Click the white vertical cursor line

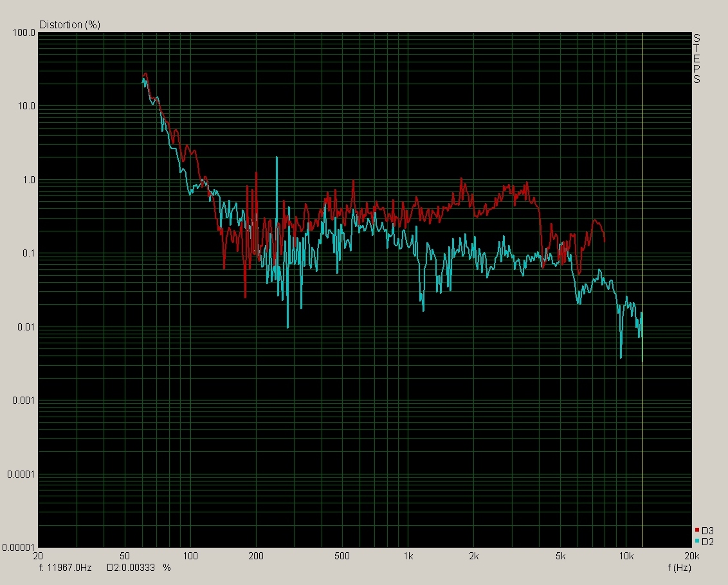click(642, 193)
